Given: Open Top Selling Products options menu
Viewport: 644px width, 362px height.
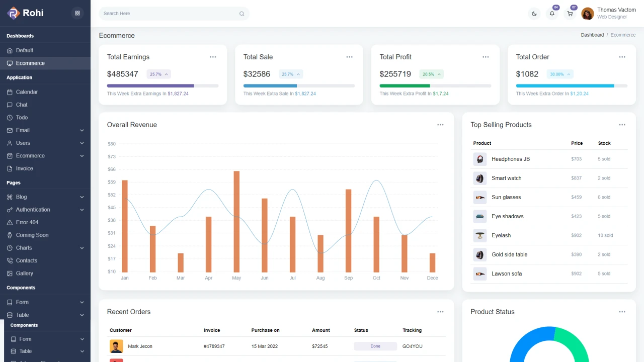Looking at the screenshot, I should (x=622, y=125).
